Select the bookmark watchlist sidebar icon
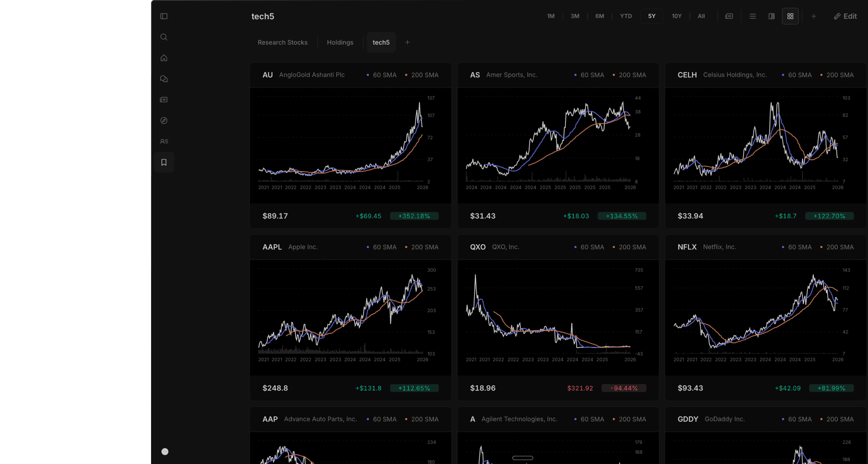This screenshot has width=868, height=464. (x=164, y=162)
